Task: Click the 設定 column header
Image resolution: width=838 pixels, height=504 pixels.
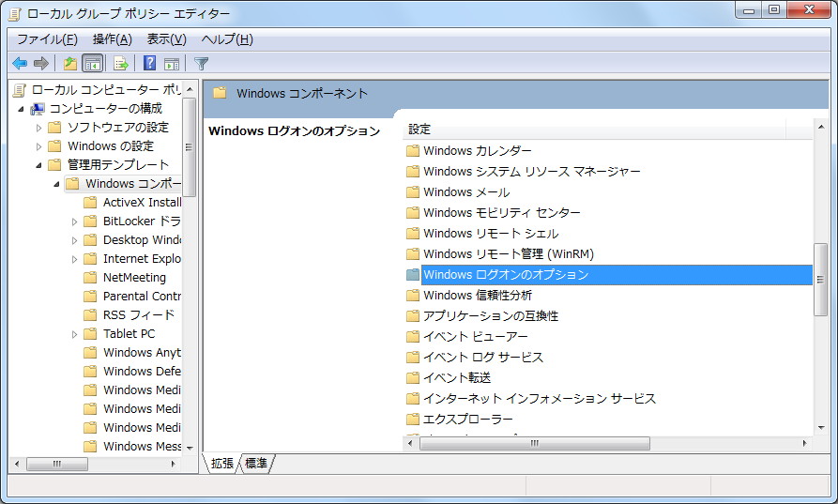Action: coord(594,130)
